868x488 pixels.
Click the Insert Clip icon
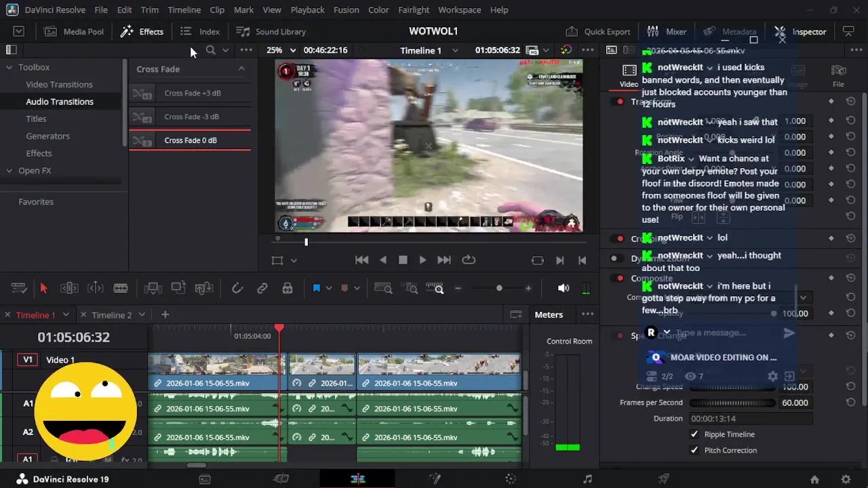pyautogui.click(x=153, y=288)
